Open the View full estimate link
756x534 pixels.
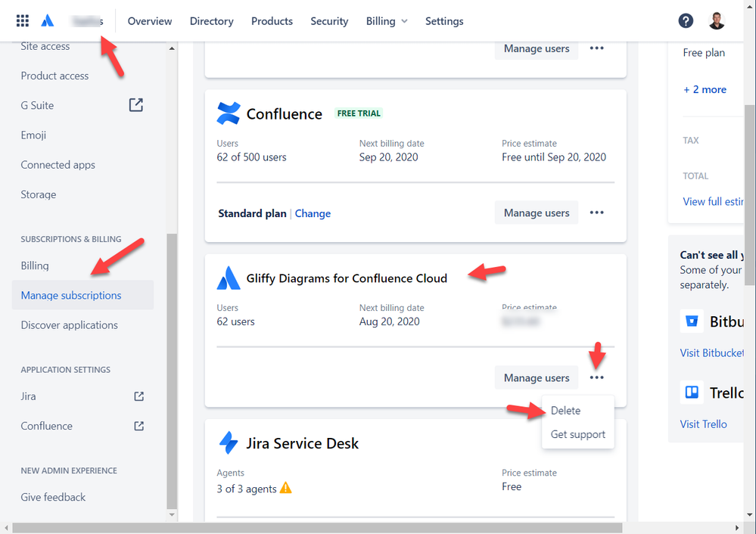point(713,201)
